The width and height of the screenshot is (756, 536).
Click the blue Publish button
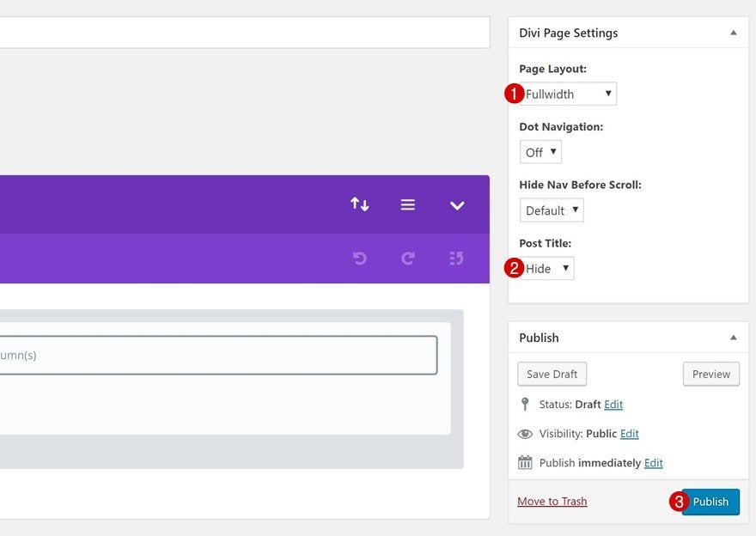pyautogui.click(x=710, y=502)
